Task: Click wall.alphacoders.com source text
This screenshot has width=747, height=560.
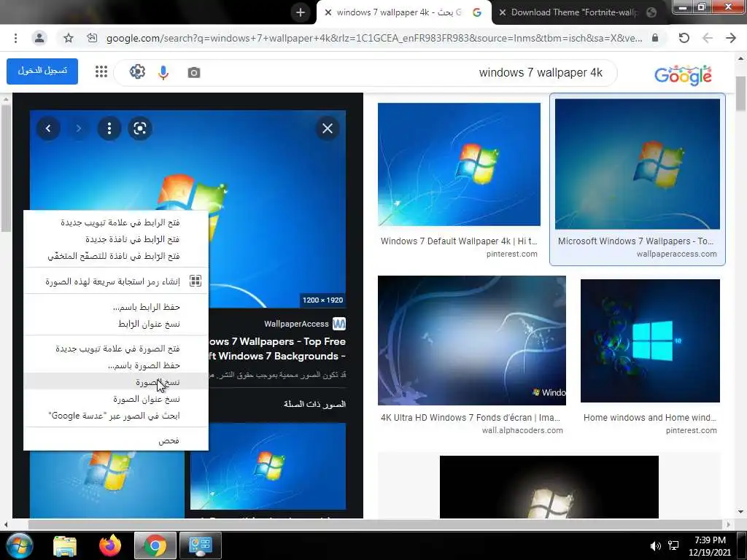Action: (x=522, y=430)
